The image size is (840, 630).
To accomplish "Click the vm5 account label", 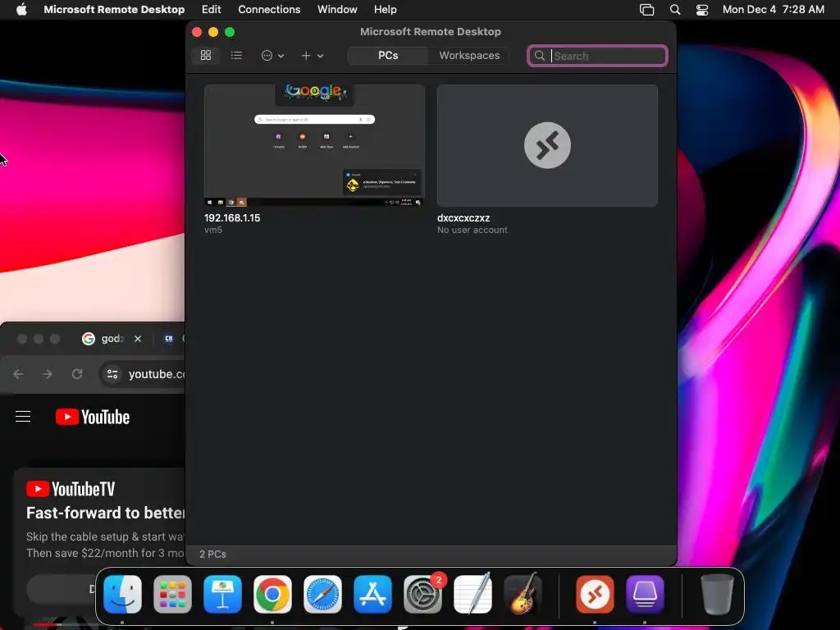I will coord(213,230).
